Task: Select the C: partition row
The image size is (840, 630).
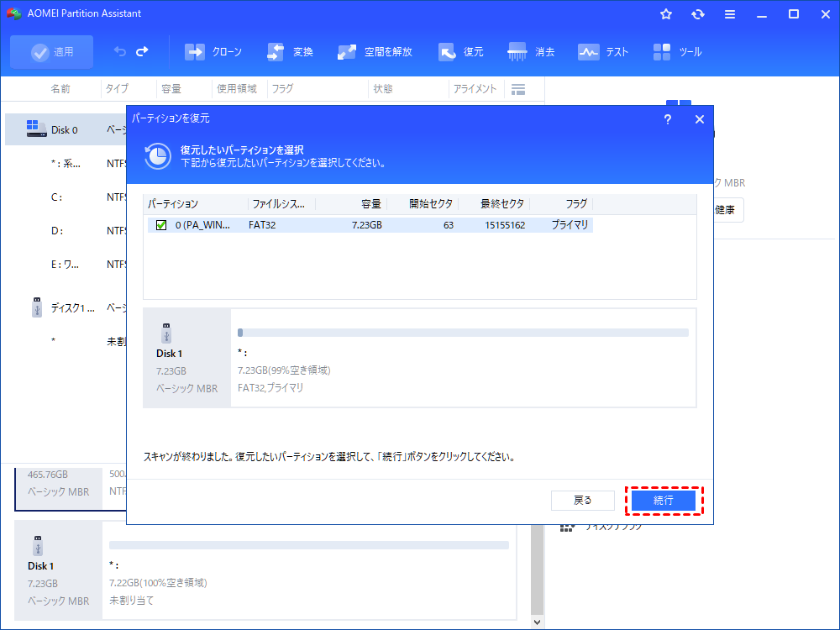Action: pyautogui.click(x=56, y=197)
